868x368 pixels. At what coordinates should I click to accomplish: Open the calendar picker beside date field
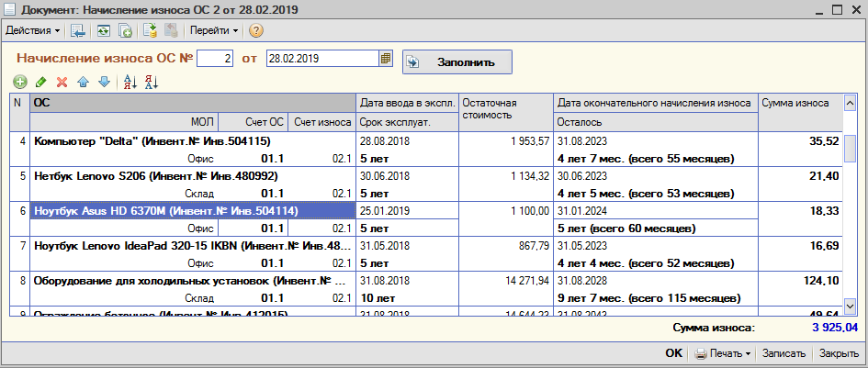pos(385,59)
